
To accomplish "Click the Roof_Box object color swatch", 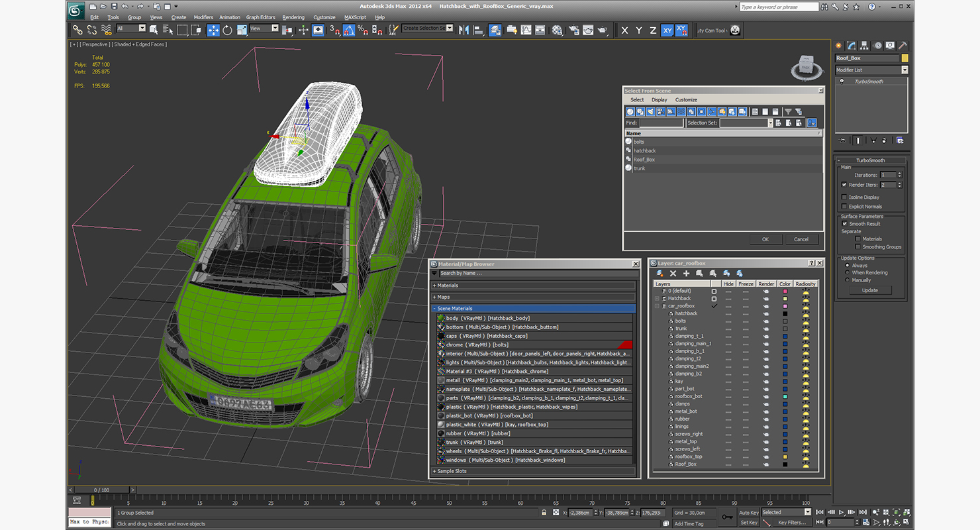I will coord(905,58).
